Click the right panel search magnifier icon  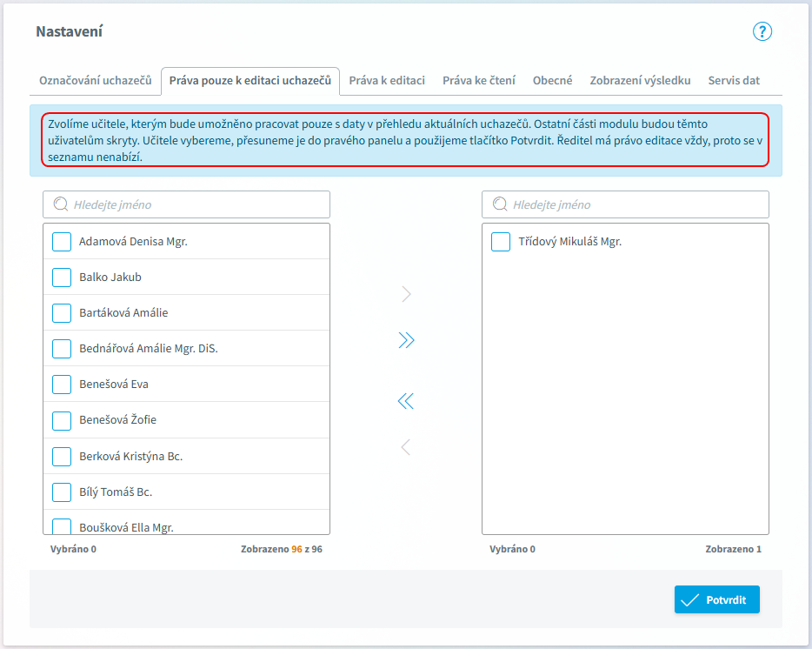(500, 204)
